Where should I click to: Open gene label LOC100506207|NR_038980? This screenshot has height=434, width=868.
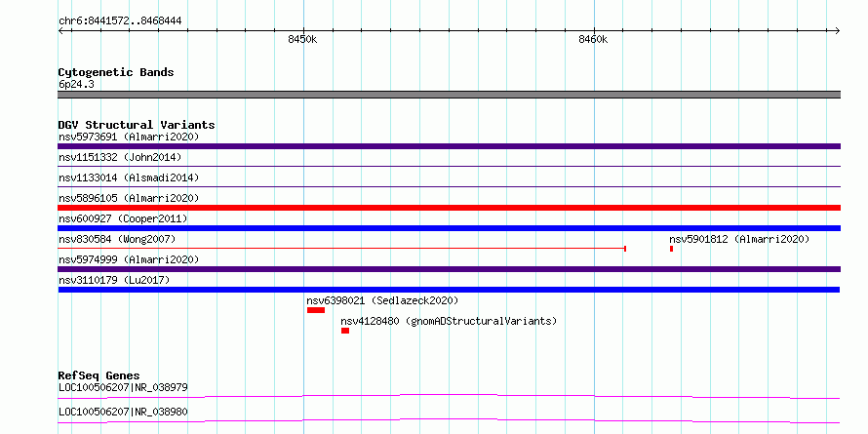tap(123, 412)
